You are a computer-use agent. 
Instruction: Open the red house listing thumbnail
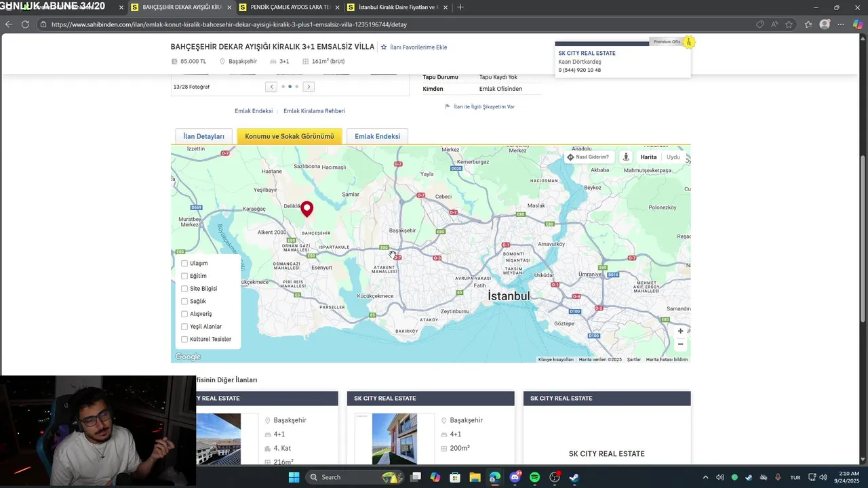coord(394,439)
